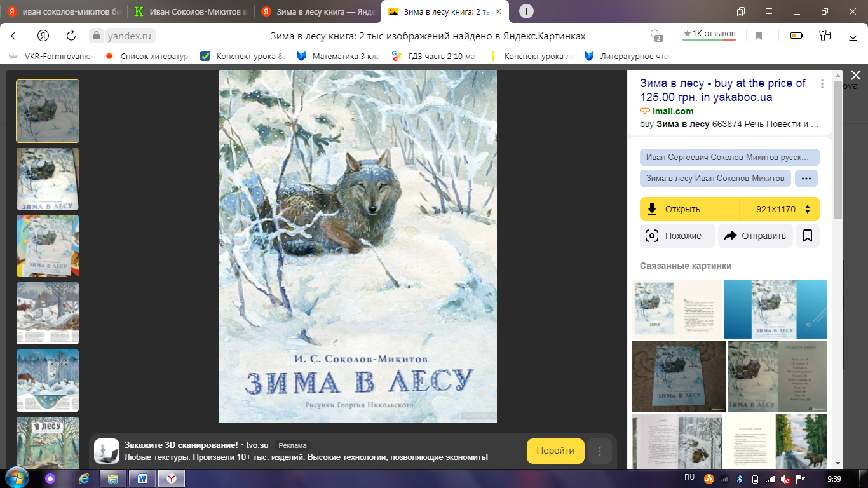This screenshot has width=868, height=488.
Task: Select the second 'Зима в лесу' cover thumbnail
Action: (x=48, y=179)
